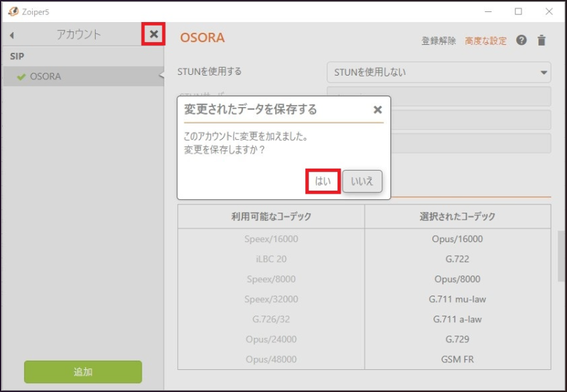The height and width of the screenshot is (392, 567).
Task: Select Speex/16000 in available codecs
Action: point(271,239)
